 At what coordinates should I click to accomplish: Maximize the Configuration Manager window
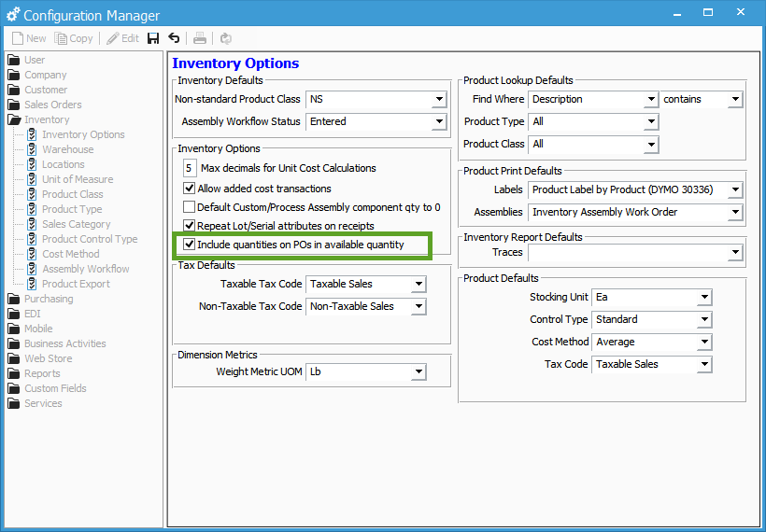[x=708, y=13]
